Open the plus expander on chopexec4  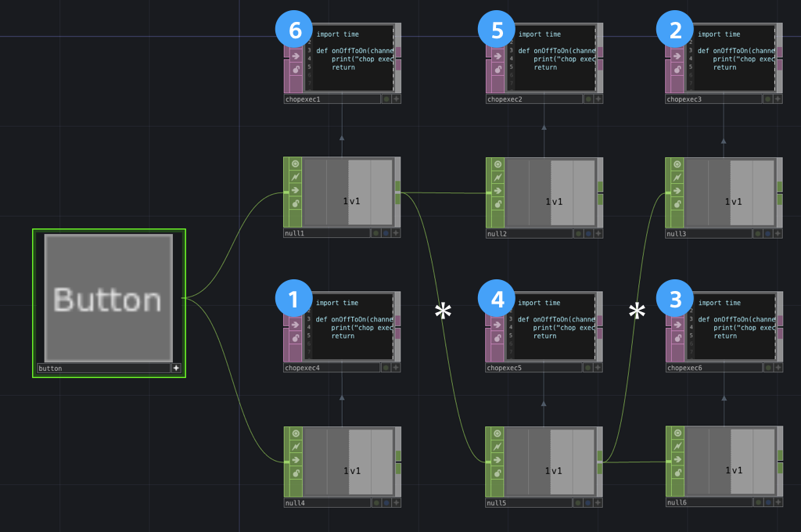(395, 368)
